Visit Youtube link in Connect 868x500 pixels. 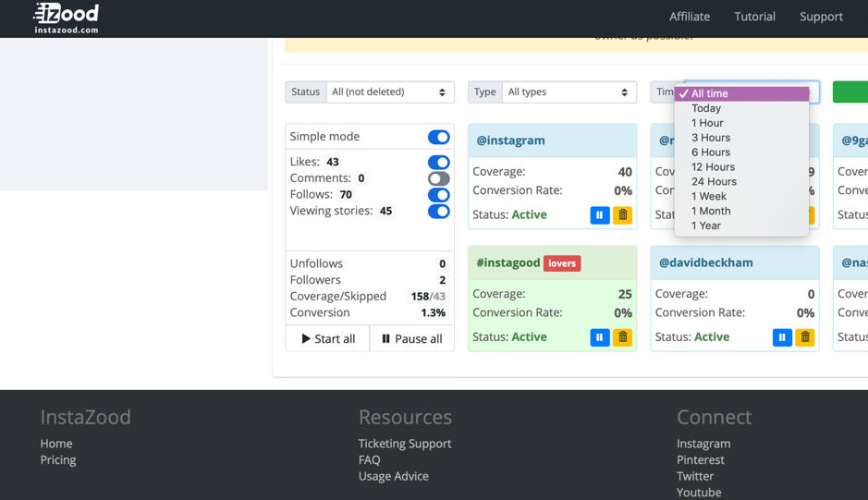point(699,493)
